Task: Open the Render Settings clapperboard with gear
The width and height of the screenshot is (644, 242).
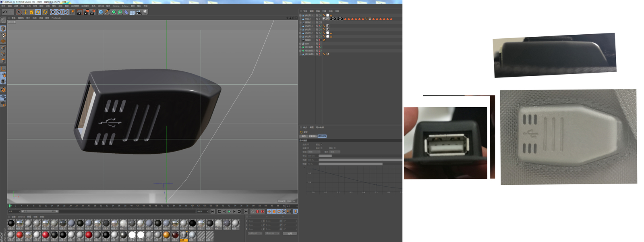Action: [x=92, y=12]
